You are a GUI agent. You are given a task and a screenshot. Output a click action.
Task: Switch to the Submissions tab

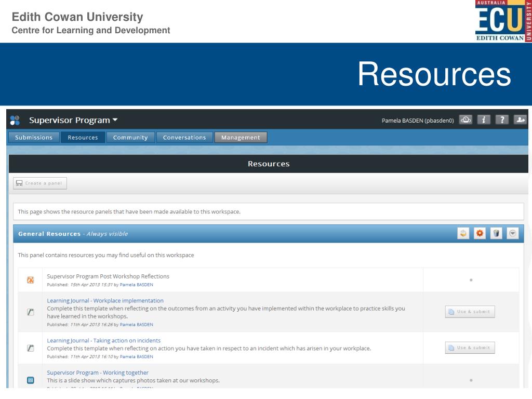pyautogui.click(x=34, y=137)
